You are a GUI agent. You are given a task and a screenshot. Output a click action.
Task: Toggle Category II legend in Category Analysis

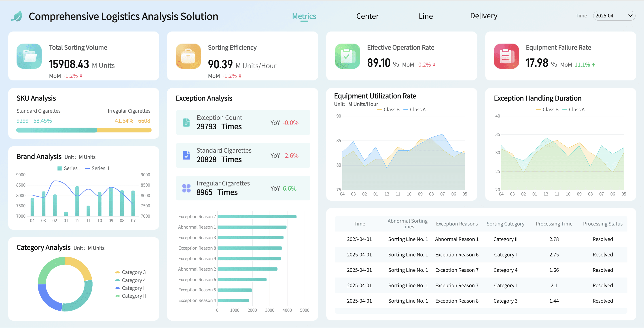point(131,296)
